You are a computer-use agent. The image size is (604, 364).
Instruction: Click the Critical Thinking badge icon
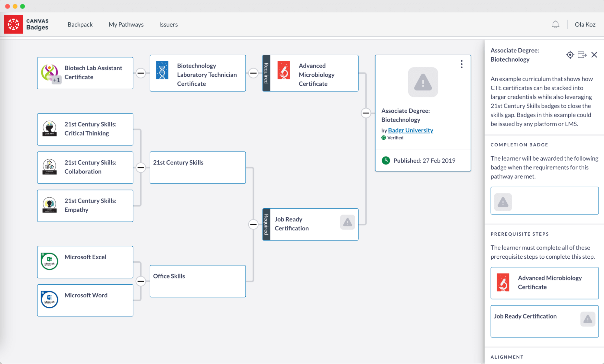[x=49, y=129]
